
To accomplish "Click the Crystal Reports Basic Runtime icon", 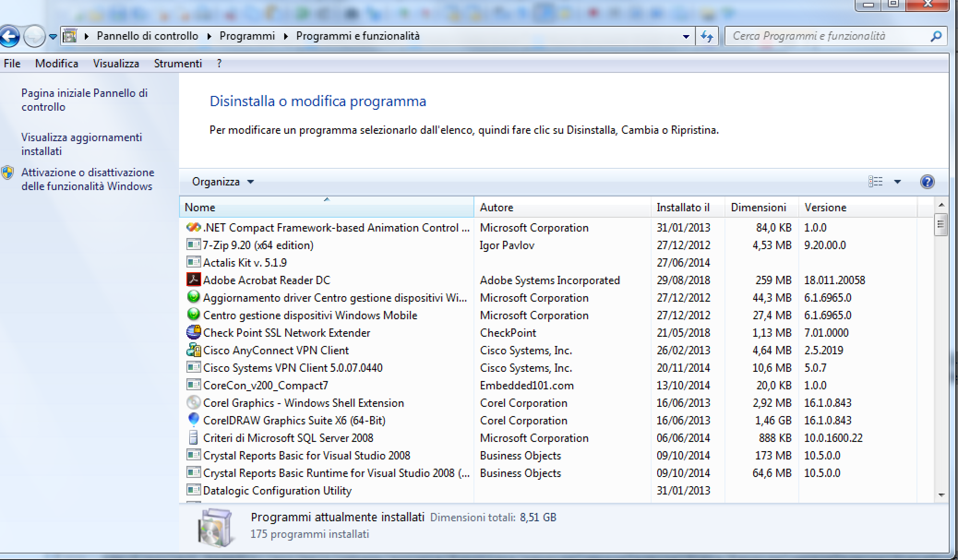I will click(193, 472).
